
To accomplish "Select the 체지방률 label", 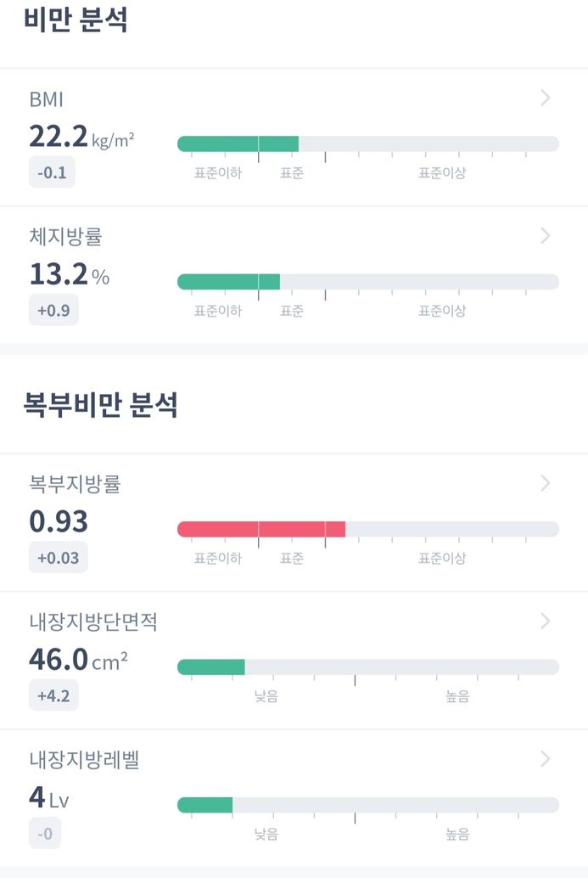I will [65, 237].
